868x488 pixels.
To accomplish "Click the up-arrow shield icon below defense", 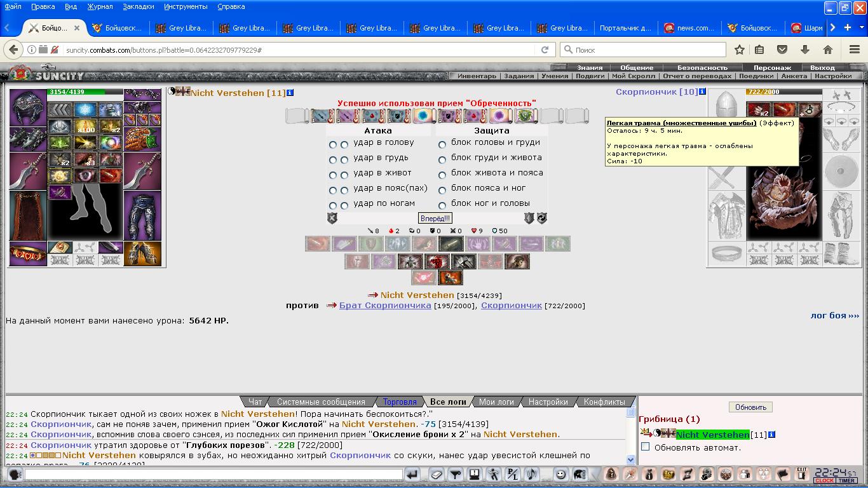I will 529,218.
